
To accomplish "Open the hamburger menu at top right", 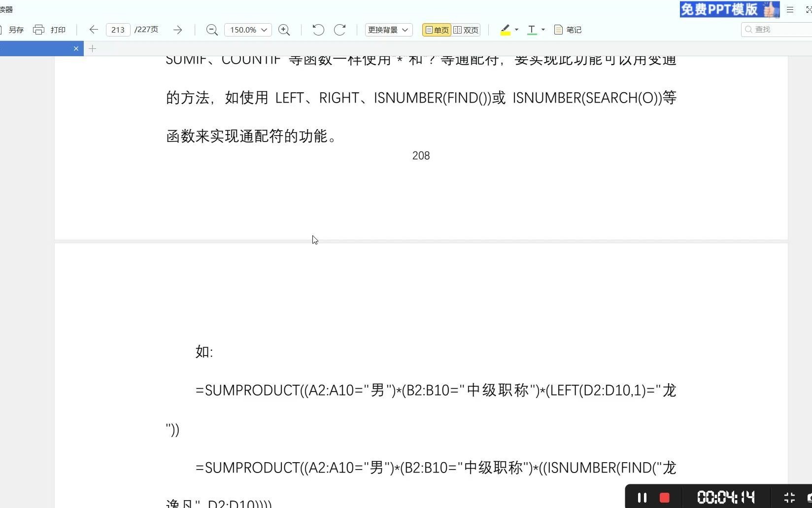I will tap(790, 9).
